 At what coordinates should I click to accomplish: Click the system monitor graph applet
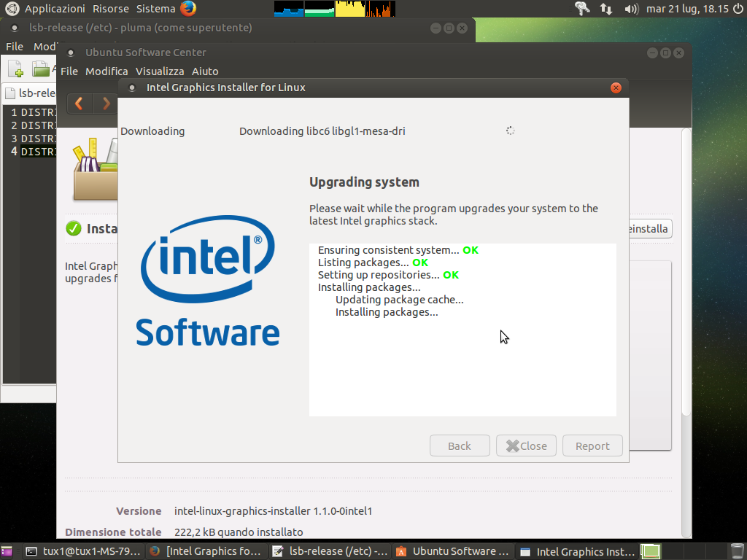point(334,9)
